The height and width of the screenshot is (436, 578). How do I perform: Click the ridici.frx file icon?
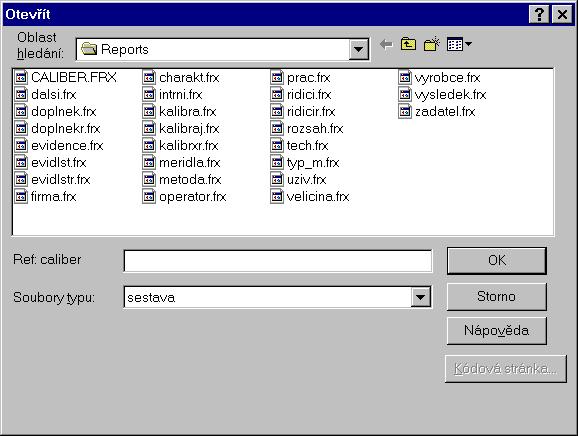click(277, 94)
